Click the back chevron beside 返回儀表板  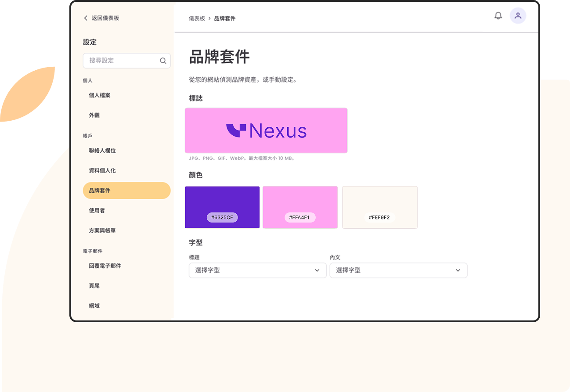[86, 18]
